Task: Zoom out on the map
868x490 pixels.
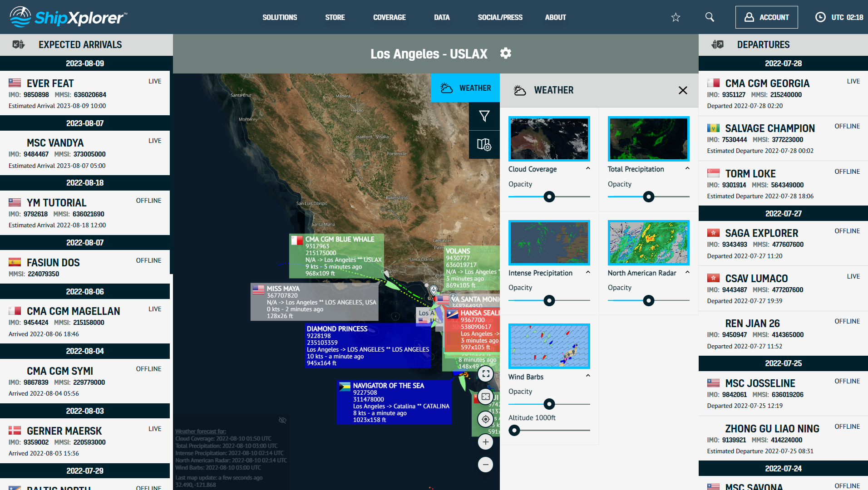Action: pos(485,465)
